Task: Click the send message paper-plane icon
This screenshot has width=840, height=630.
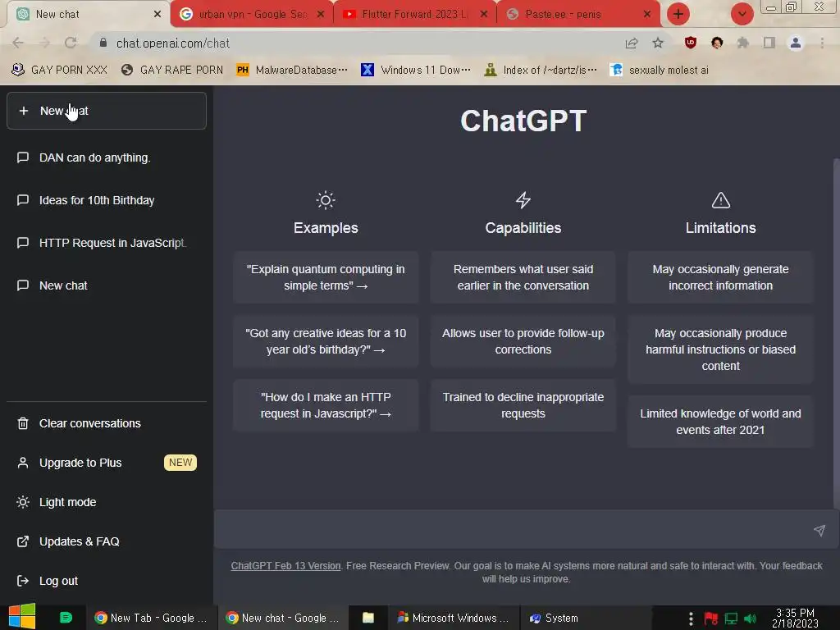Action: click(819, 531)
